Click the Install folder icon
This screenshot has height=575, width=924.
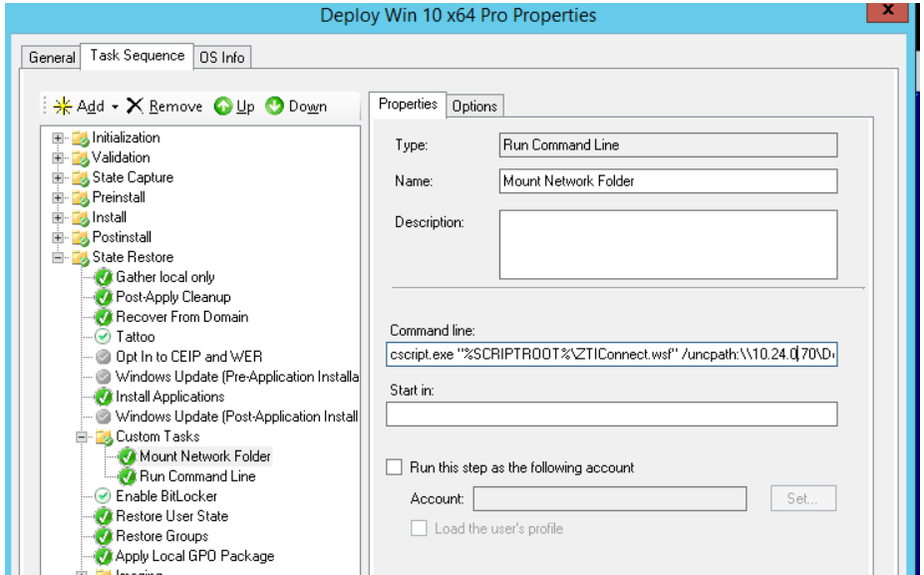(x=80, y=218)
